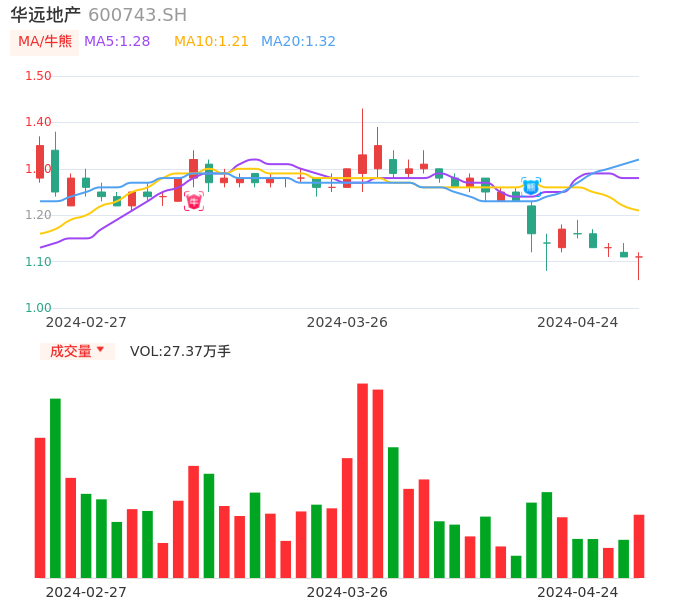The width and height of the screenshot is (686, 606).
Task: Click the tall green volume bar at far left
Action: pos(55,488)
